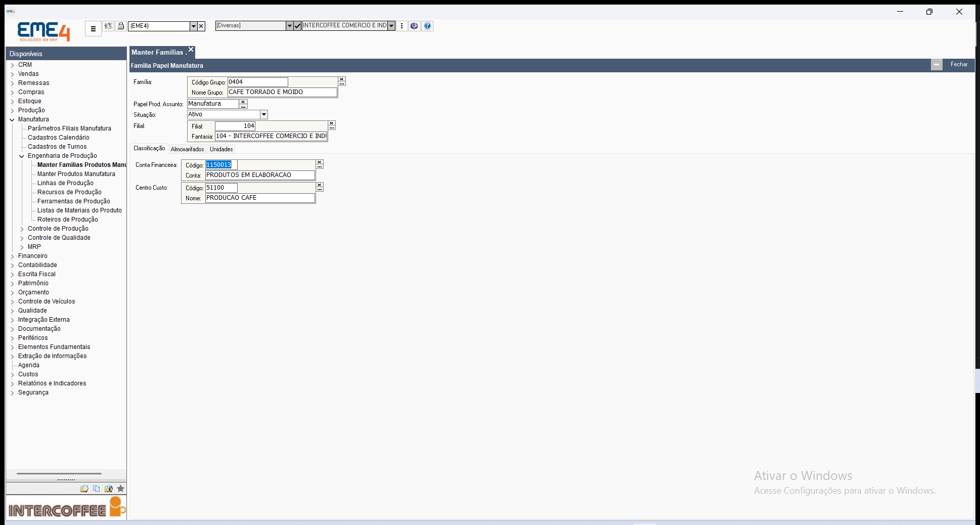Collapse the Engenharia de Produção tree node

22,156
